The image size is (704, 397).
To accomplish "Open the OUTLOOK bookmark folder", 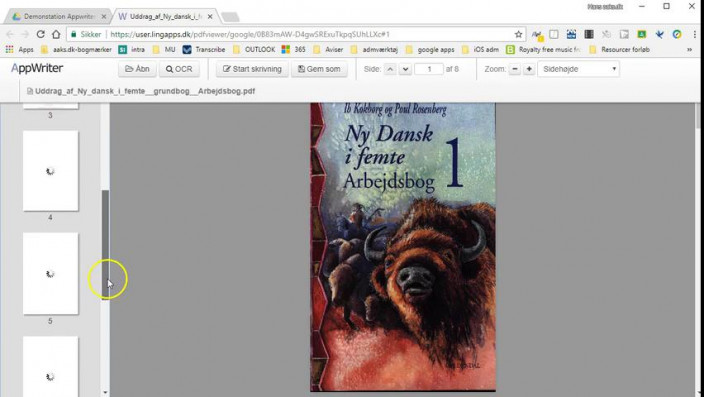I will tap(254, 49).
